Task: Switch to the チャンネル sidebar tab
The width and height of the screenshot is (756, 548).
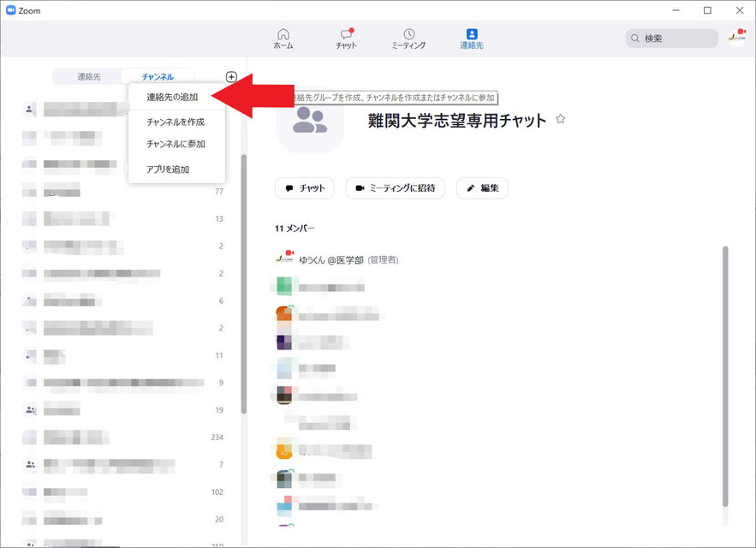Action: [x=158, y=77]
